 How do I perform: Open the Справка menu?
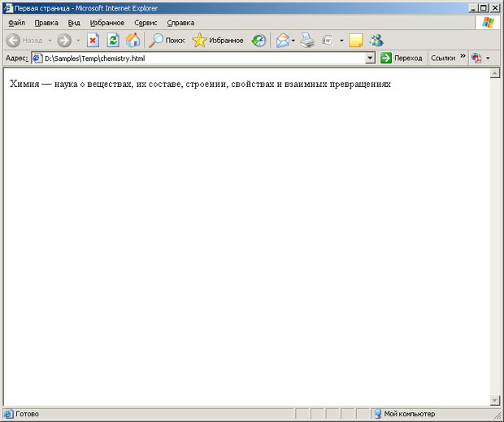(180, 23)
